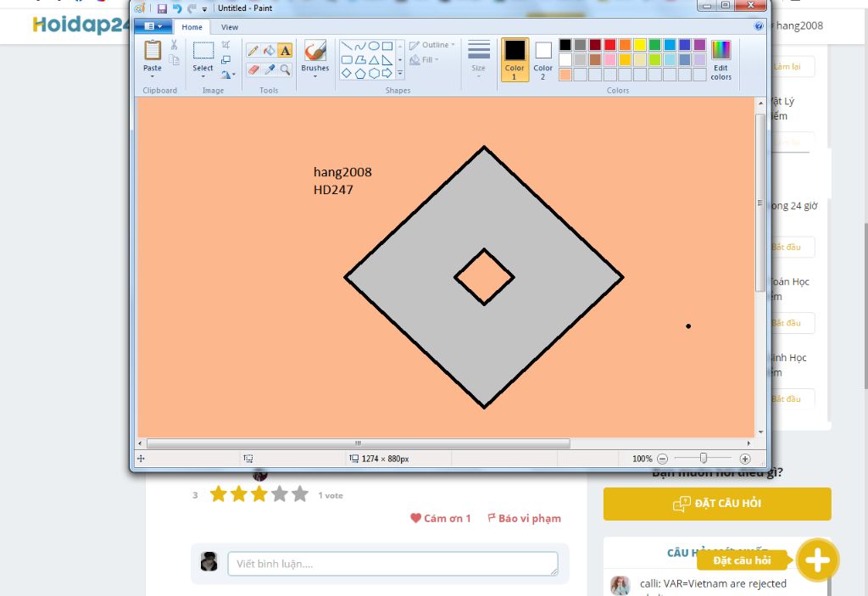
Task: Open the Size line thickness dropdown
Action: pyautogui.click(x=479, y=58)
